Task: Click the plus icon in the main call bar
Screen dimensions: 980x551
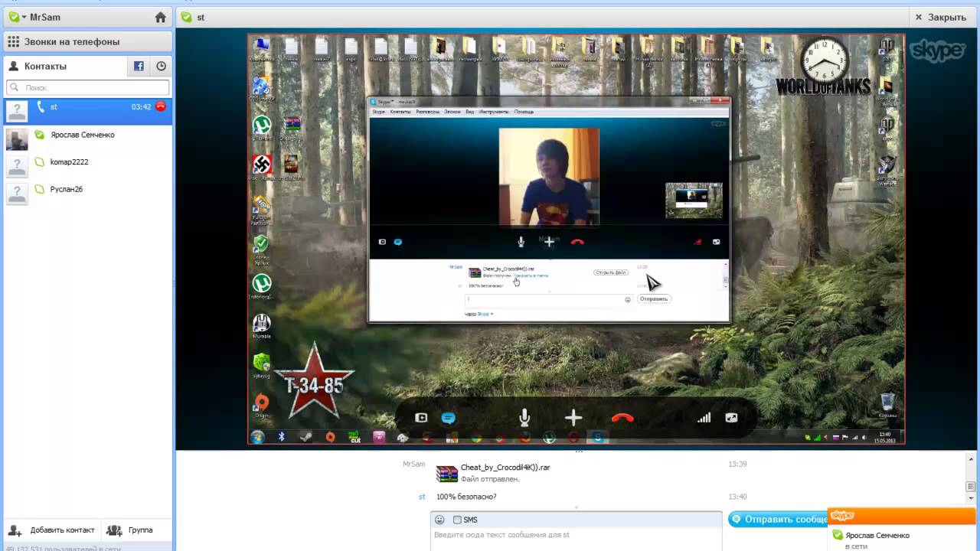Action: [573, 418]
